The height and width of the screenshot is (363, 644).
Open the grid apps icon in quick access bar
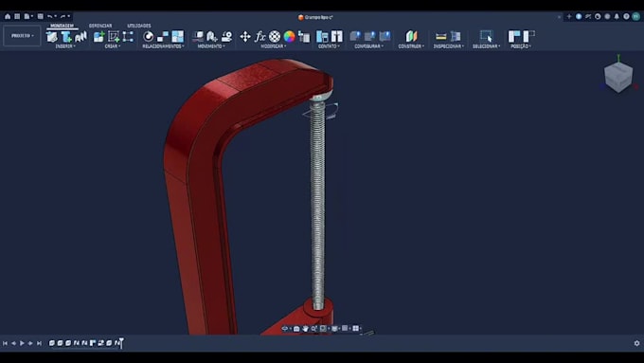click(17, 16)
